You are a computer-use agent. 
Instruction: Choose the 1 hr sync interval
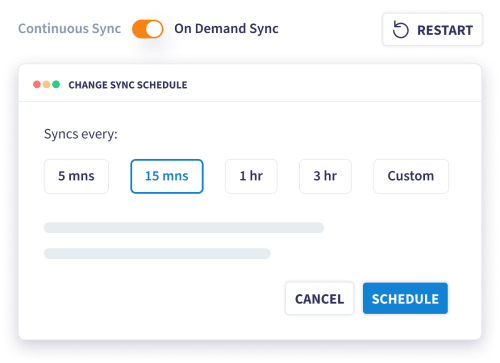coord(251,176)
